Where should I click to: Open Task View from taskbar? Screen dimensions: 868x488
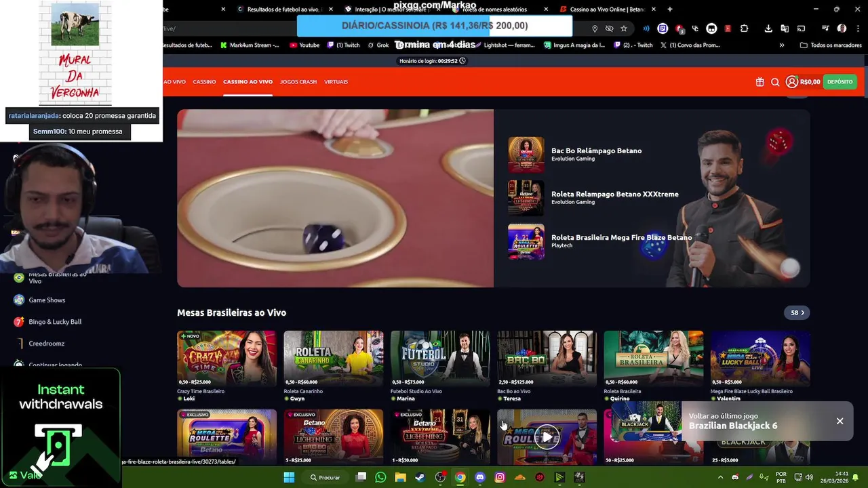(x=361, y=477)
